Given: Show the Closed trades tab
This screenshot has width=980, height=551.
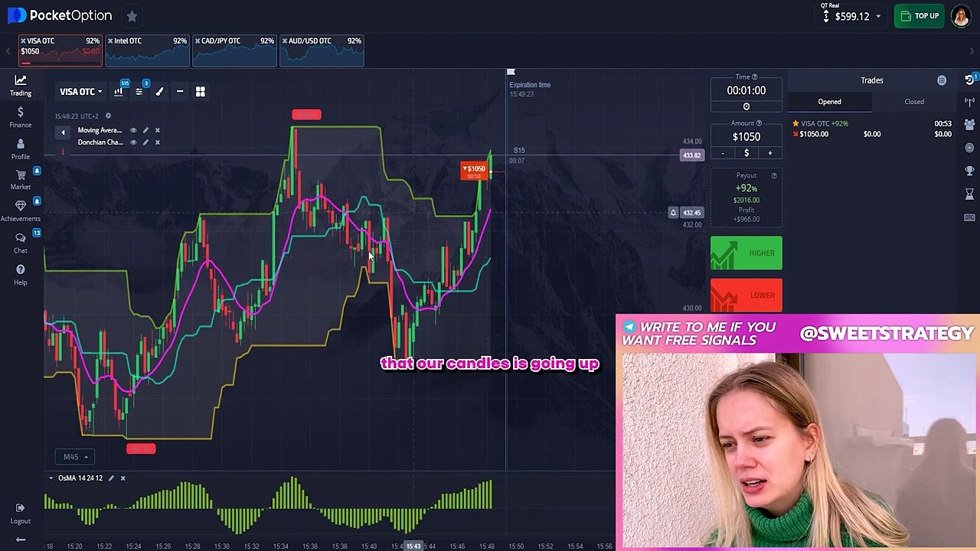Looking at the screenshot, I should (914, 102).
